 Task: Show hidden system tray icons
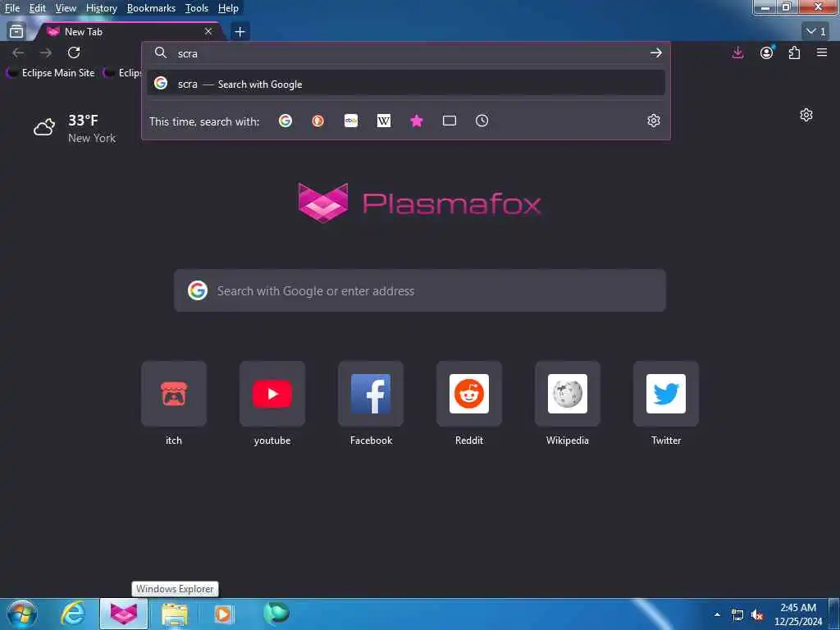717,614
